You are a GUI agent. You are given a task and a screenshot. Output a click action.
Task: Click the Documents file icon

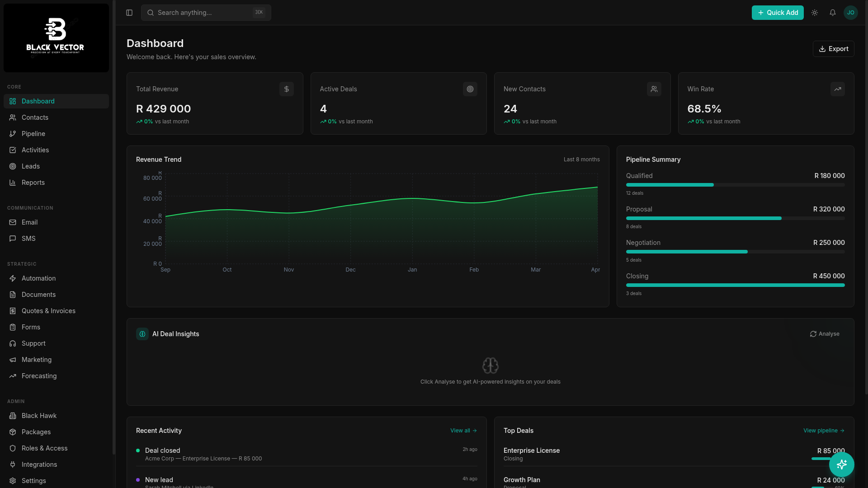point(13,295)
